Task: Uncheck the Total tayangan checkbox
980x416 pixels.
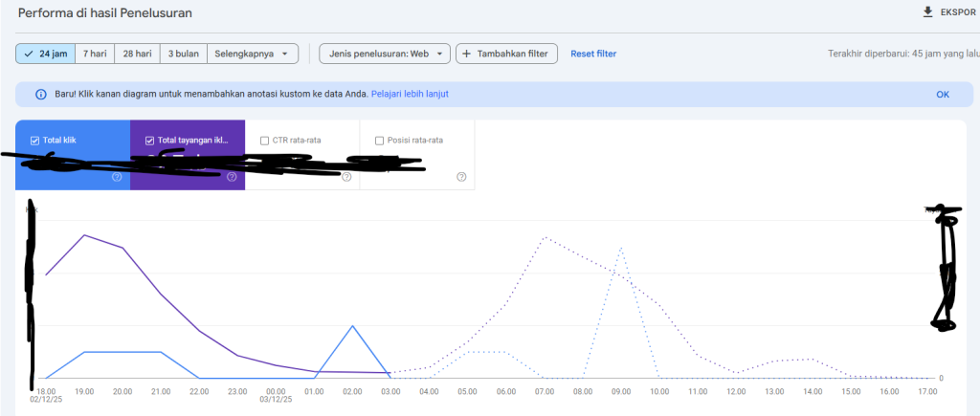Action: pyautogui.click(x=149, y=141)
